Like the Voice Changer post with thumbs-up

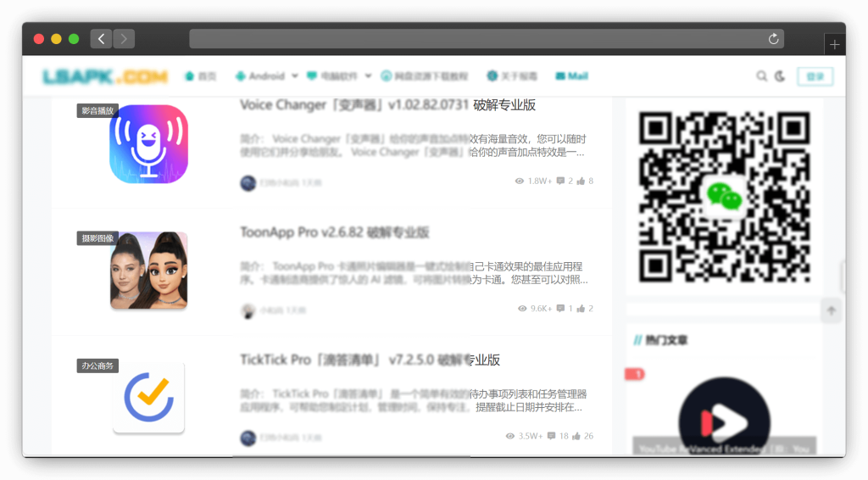click(581, 181)
